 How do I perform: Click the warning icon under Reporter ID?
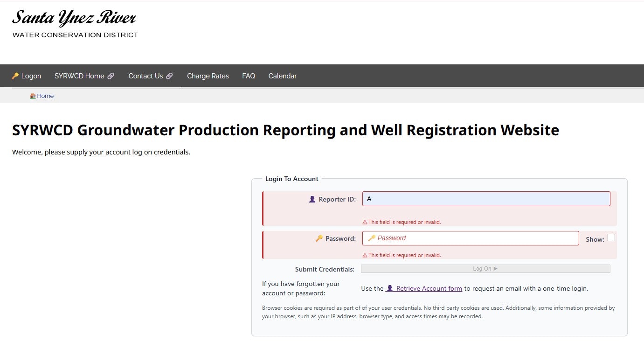tap(365, 222)
